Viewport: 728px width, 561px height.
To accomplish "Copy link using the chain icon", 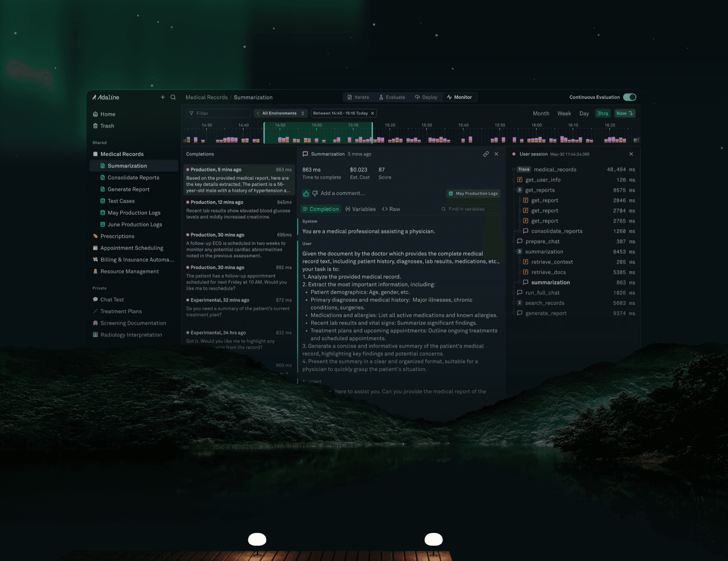I will click(486, 154).
